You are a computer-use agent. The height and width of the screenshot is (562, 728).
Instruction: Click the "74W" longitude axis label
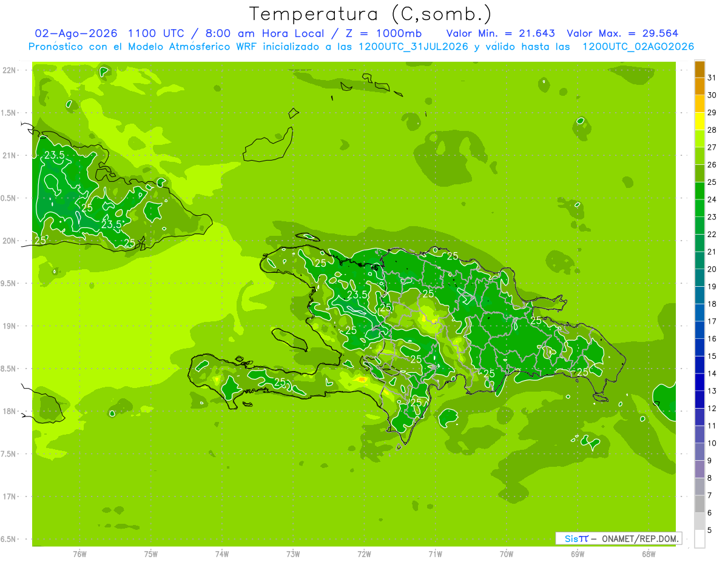(222, 554)
